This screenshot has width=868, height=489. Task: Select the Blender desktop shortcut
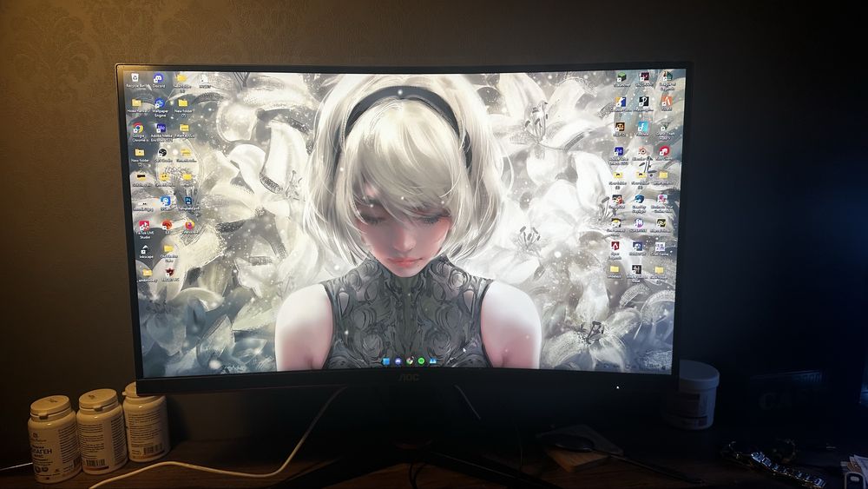coord(642,154)
